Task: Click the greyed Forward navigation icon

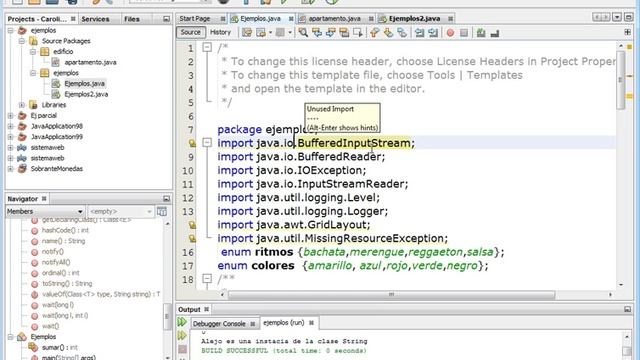Action: (280, 33)
